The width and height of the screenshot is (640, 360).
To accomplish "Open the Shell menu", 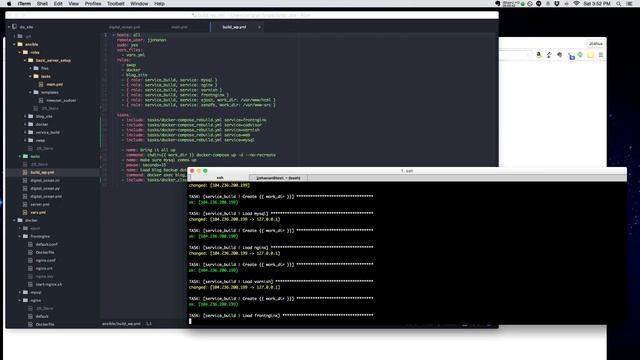I will coord(42,4).
